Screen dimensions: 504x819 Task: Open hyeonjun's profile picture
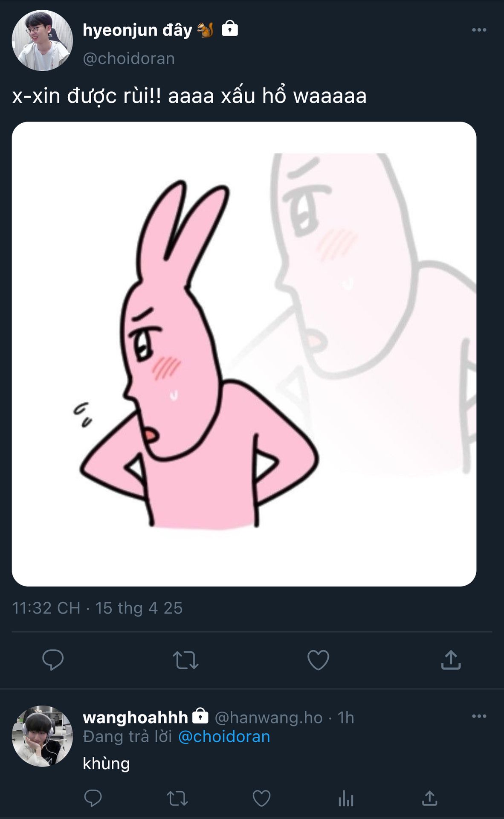tap(42, 41)
